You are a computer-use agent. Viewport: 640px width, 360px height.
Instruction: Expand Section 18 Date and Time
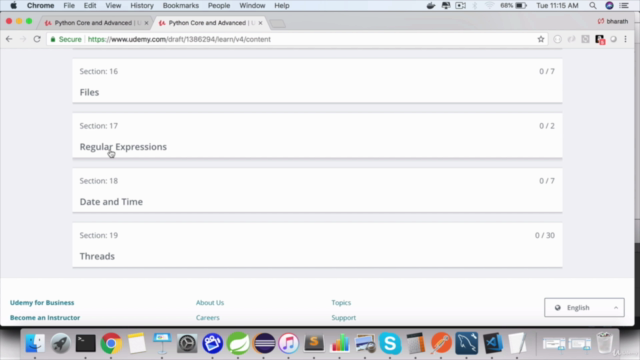[317, 190]
